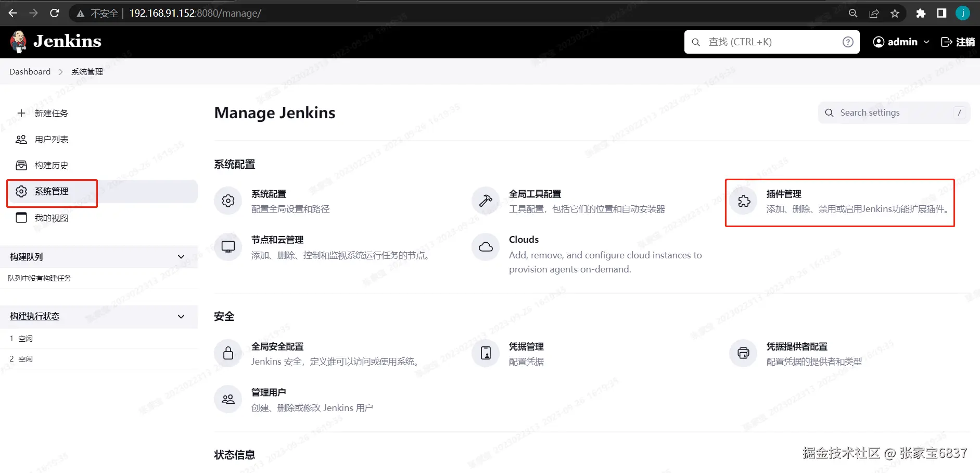This screenshot has width=980, height=473.
Task: Click the 全局安全配置 lock icon
Action: [228, 353]
